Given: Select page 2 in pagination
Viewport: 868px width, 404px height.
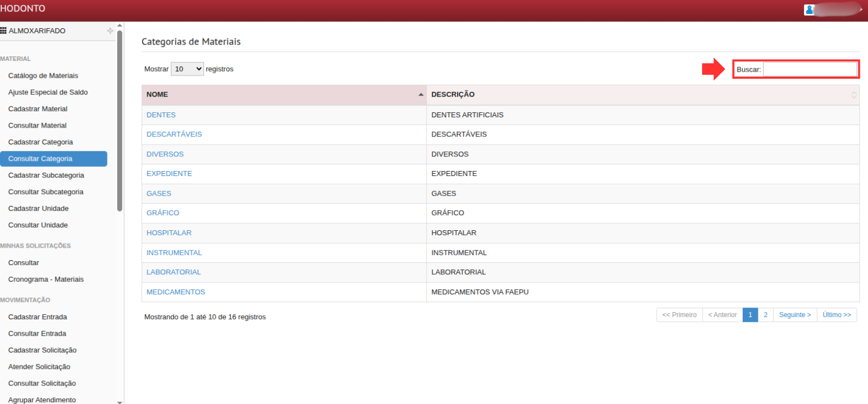Looking at the screenshot, I should point(765,315).
